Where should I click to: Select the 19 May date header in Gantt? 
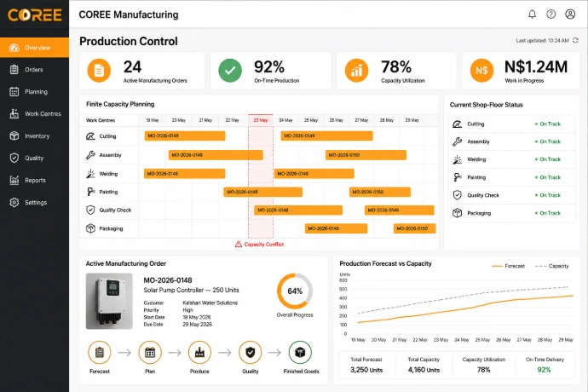coord(153,120)
